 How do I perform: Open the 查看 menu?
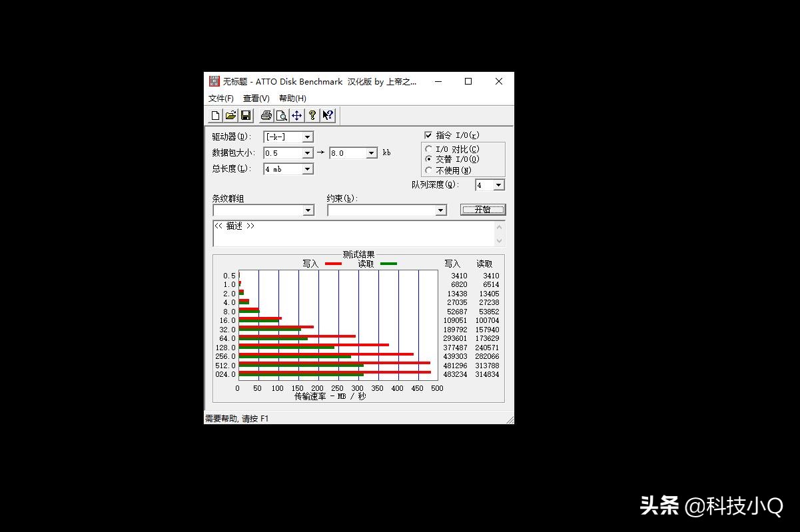click(256, 98)
